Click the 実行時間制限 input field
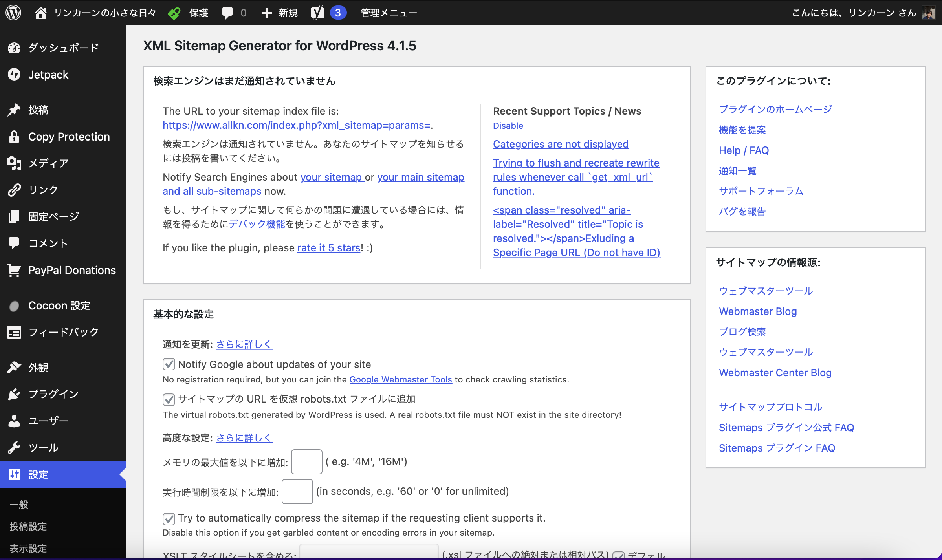942x560 pixels. point(297,492)
